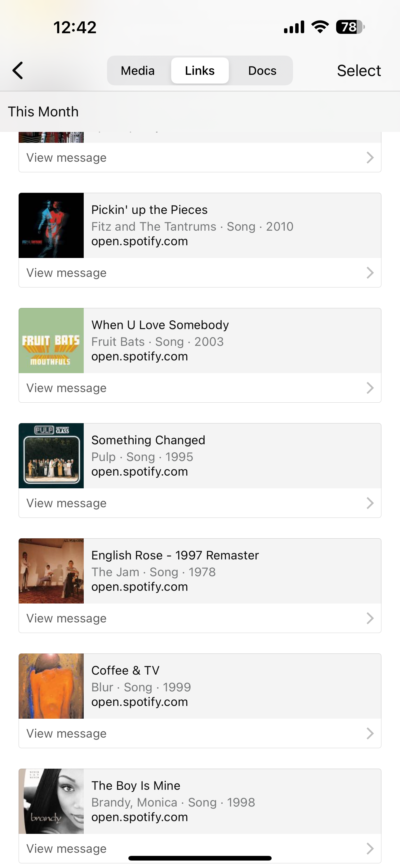Expand chevron under Something Changed
Image resolution: width=400 pixels, height=868 pixels.
pyautogui.click(x=370, y=504)
